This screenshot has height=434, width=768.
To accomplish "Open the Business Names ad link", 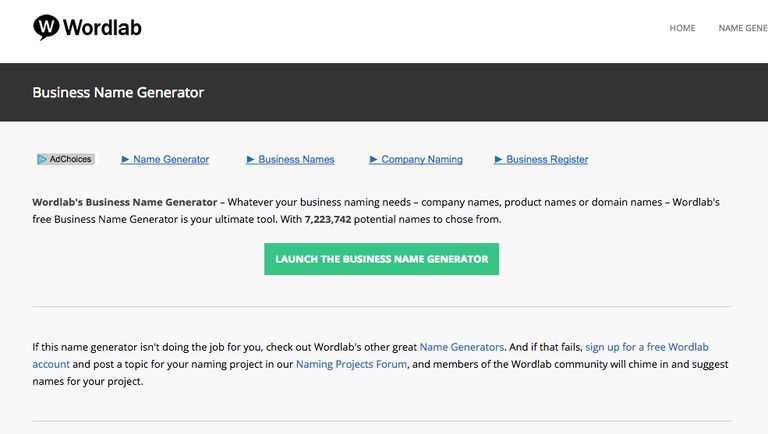I will point(296,159).
